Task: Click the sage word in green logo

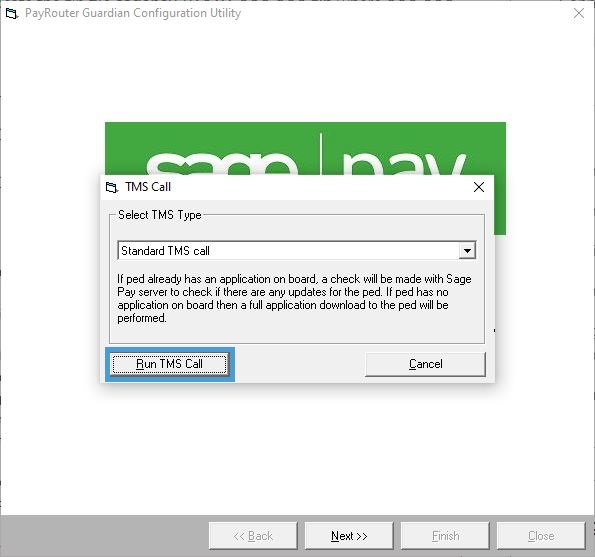Action: (222, 164)
